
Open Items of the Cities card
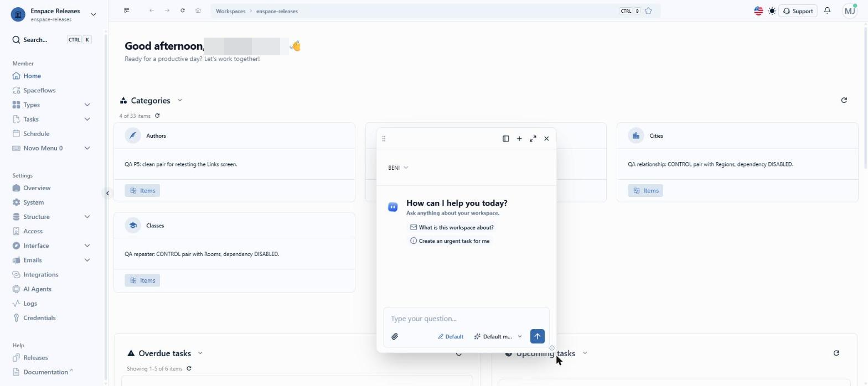tap(645, 190)
